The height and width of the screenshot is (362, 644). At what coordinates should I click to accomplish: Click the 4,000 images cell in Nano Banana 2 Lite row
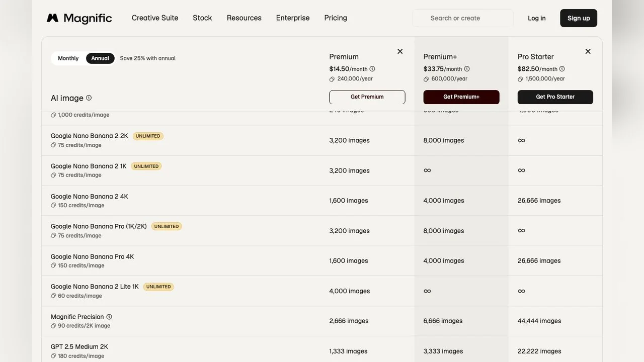[350, 291]
